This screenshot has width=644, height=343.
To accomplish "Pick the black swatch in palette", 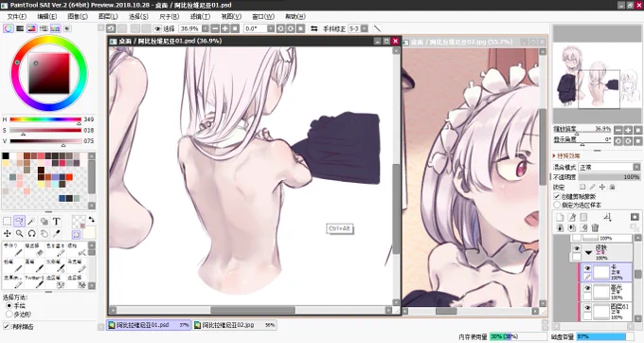I will click(6, 155).
